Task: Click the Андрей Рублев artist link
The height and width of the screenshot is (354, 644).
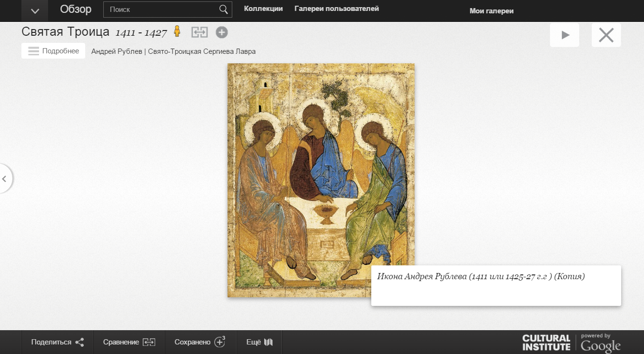Action: tap(117, 51)
